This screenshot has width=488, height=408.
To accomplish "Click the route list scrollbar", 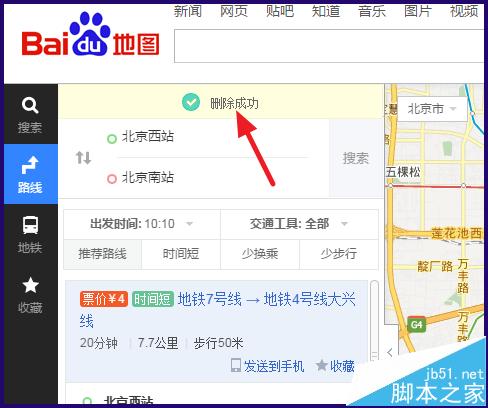I will pos(374,320).
